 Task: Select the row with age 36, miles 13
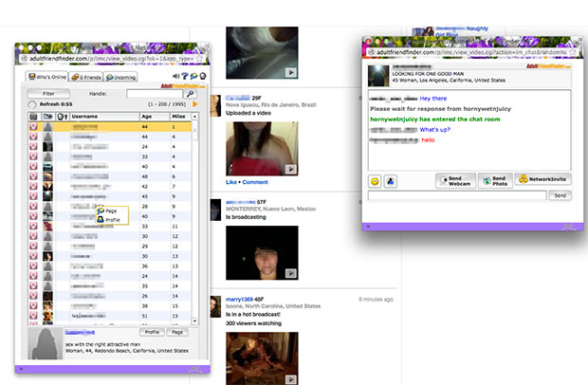tap(110, 266)
